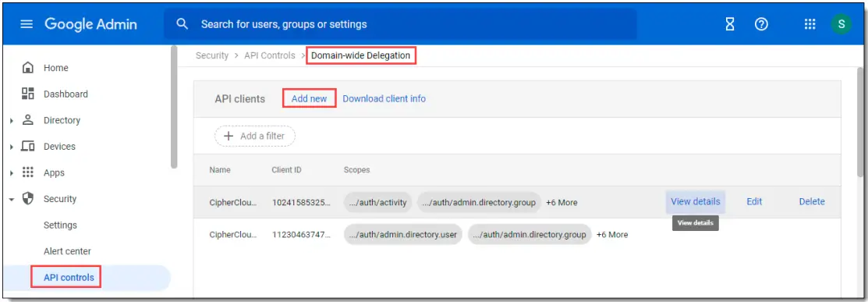Viewport: 868px width, 302px height.
Task: Expand the Devices section arrow
Action: pyautogui.click(x=12, y=146)
